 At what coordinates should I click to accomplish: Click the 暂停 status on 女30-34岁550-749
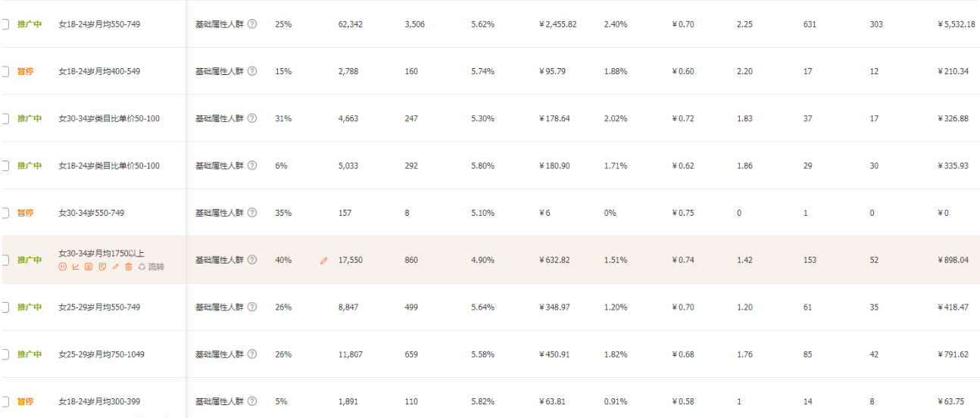click(x=26, y=213)
